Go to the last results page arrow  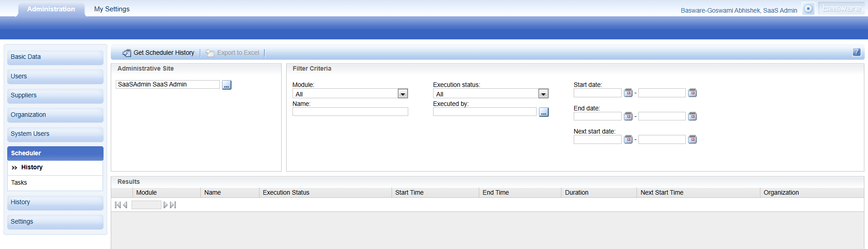tap(173, 205)
